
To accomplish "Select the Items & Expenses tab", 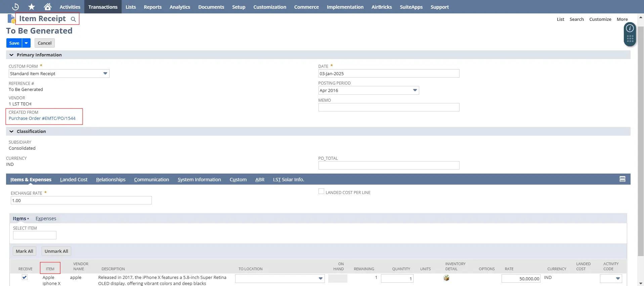I will coord(31,180).
